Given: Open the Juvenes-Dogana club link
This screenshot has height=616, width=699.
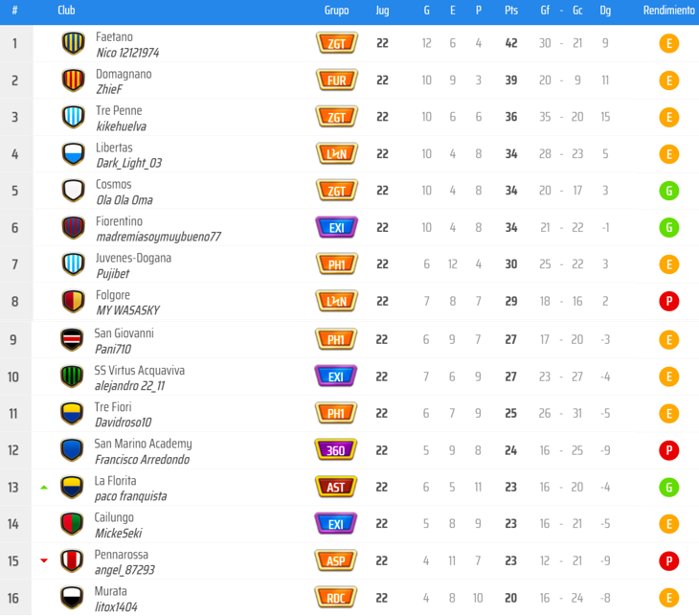Looking at the screenshot, I should coord(133,259).
